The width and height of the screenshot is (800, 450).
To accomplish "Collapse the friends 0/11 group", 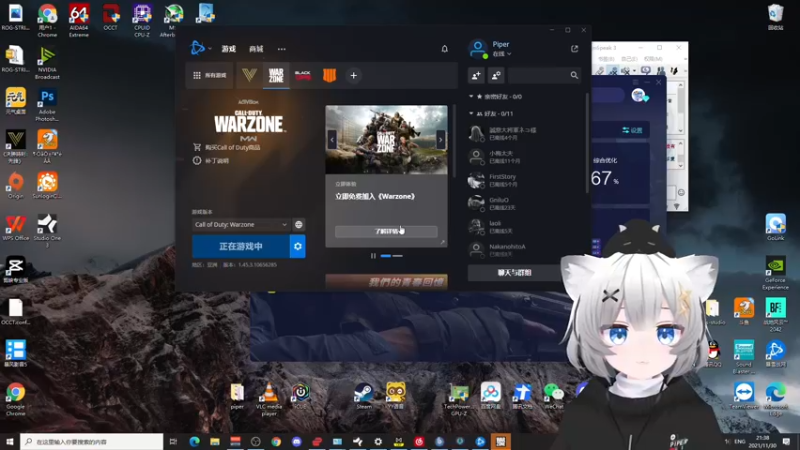I will 471,113.
